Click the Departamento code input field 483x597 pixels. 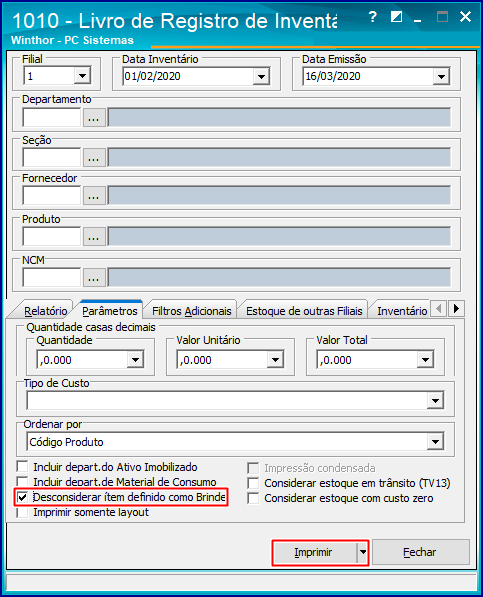point(52,117)
